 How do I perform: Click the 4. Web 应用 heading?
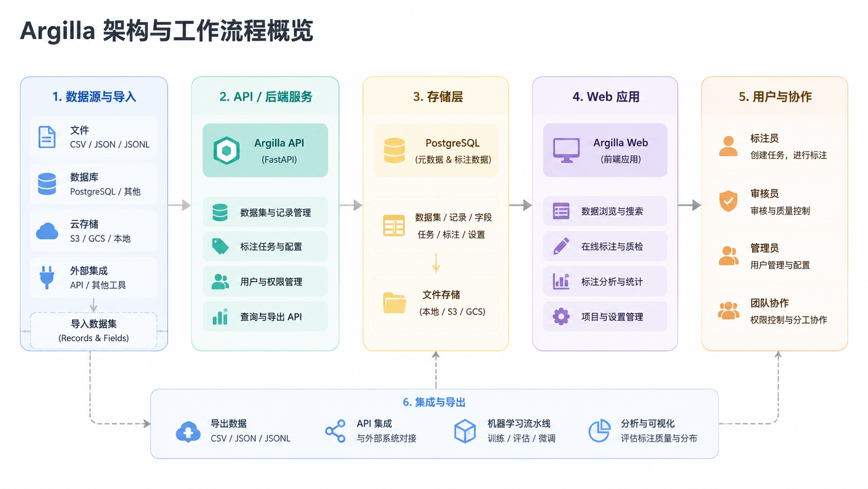pyautogui.click(x=606, y=97)
